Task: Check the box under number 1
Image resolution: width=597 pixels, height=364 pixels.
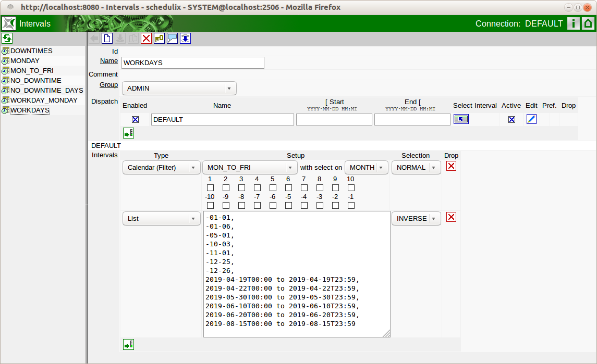Action: point(210,187)
